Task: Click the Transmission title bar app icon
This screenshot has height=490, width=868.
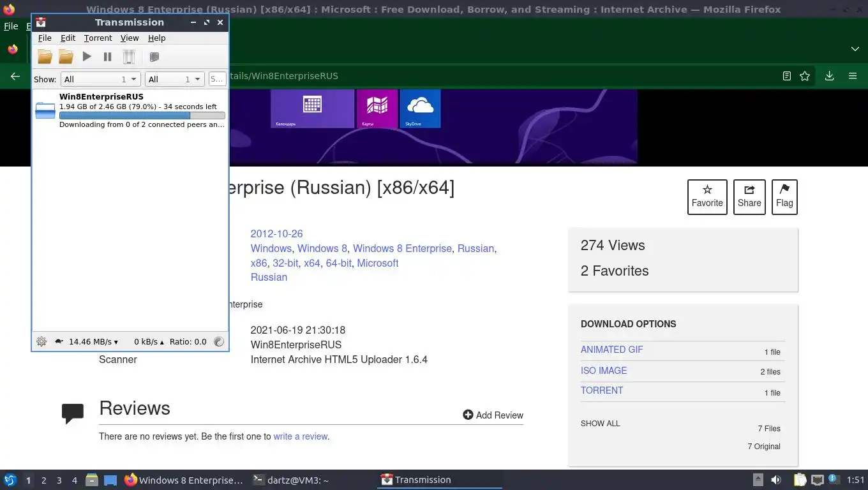Action: click(41, 22)
